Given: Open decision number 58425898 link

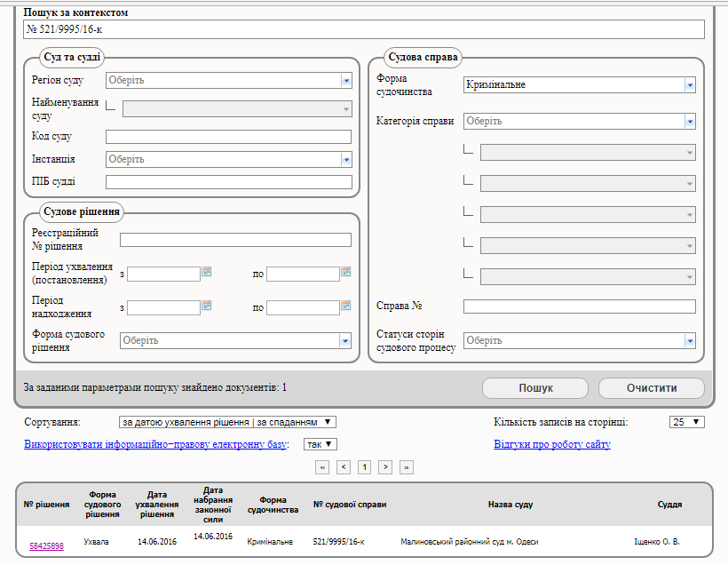Looking at the screenshot, I should [46, 545].
